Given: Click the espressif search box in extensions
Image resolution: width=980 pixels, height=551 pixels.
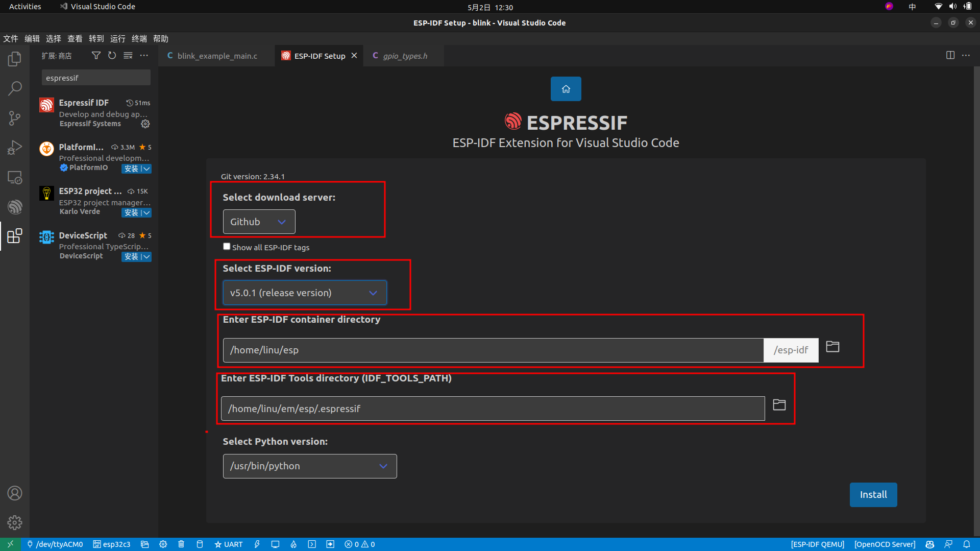Looking at the screenshot, I should coord(95,78).
